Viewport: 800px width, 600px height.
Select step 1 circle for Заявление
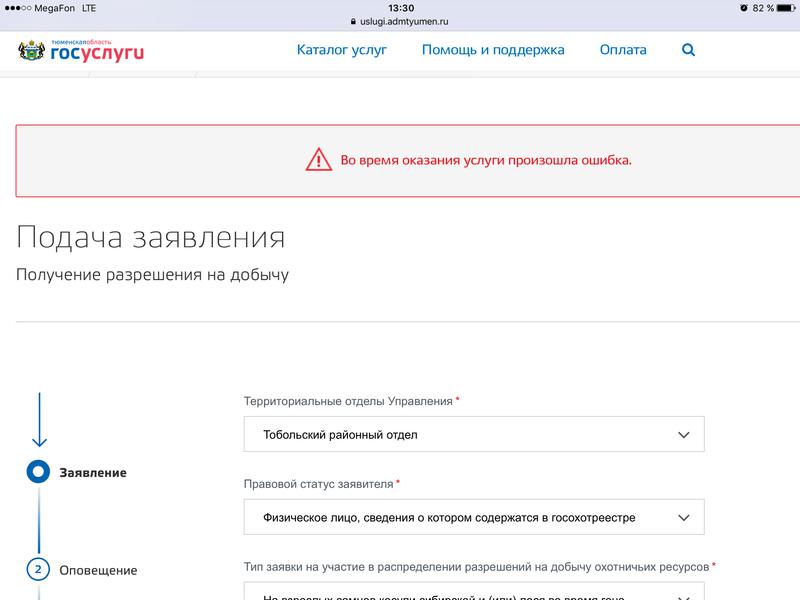38,472
